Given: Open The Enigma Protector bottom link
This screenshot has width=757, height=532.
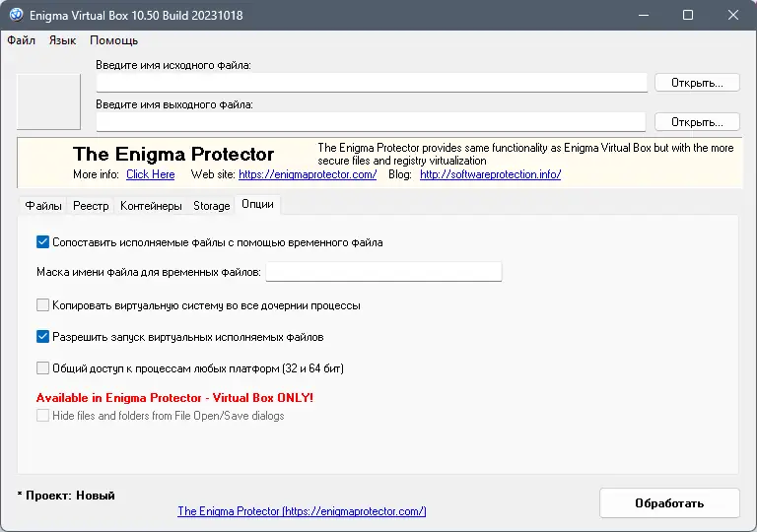Looking at the screenshot, I should (302, 510).
